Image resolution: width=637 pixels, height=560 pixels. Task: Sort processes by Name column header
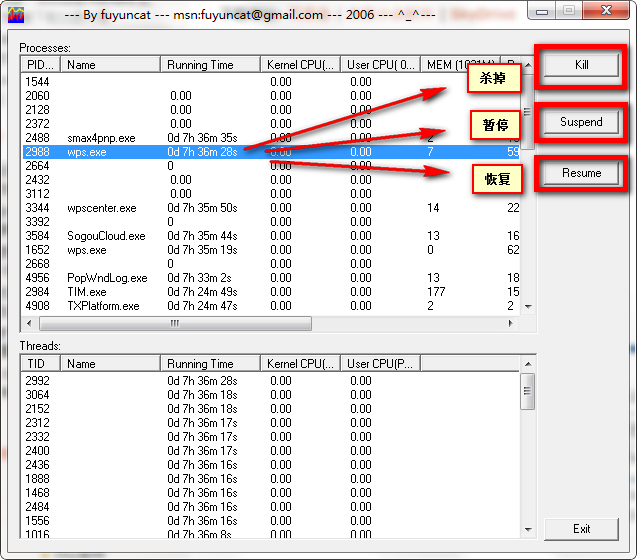click(110, 65)
